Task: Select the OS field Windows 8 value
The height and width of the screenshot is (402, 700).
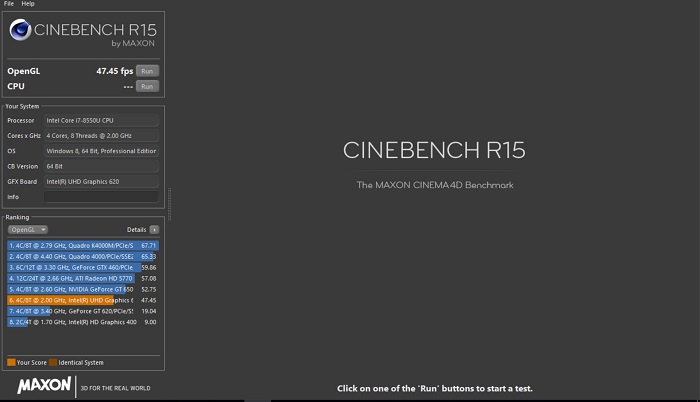Action: 101,151
